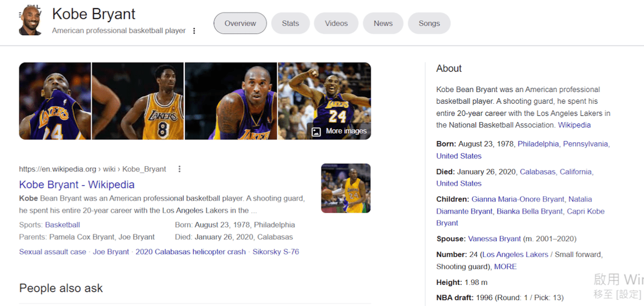Image resolution: width=644 pixels, height=306 pixels.
Task: Open the 2020 Calabasas helicopter crash link
Action: coord(191,252)
